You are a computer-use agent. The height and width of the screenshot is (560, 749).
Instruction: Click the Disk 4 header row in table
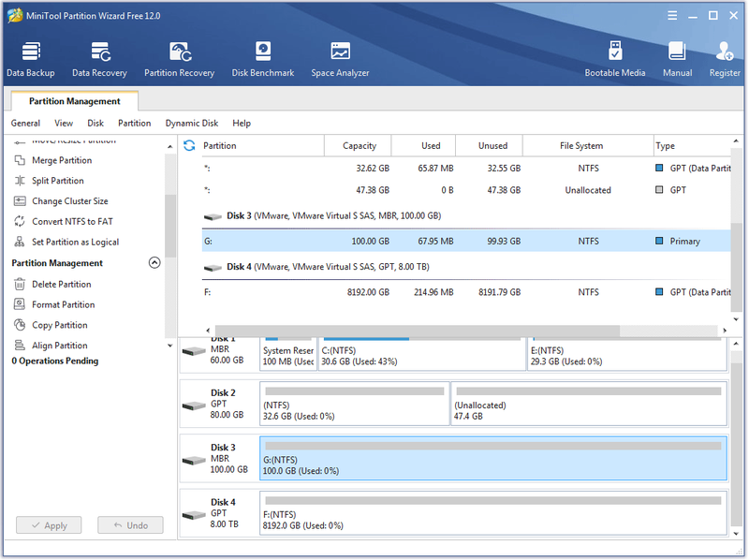pos(465,267)
